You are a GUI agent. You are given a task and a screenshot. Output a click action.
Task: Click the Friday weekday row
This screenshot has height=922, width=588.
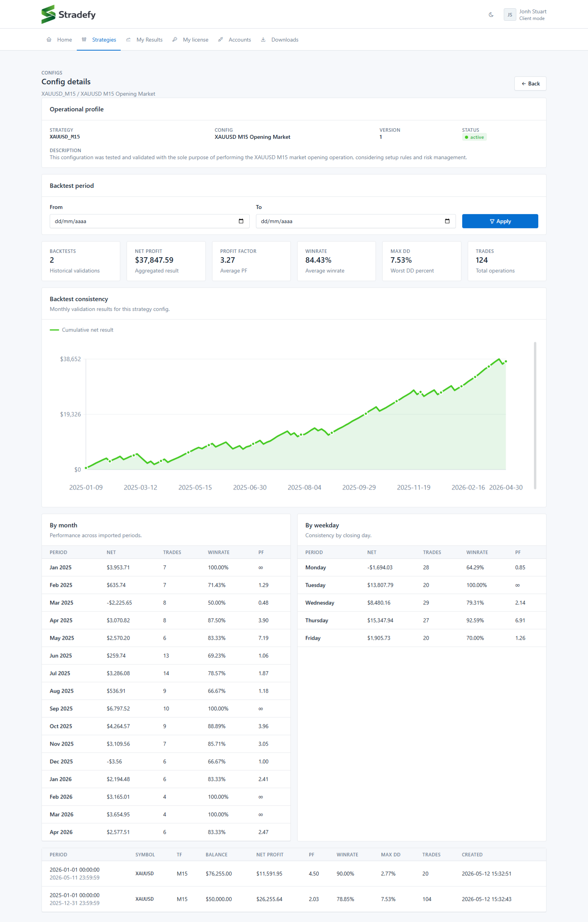422,638
